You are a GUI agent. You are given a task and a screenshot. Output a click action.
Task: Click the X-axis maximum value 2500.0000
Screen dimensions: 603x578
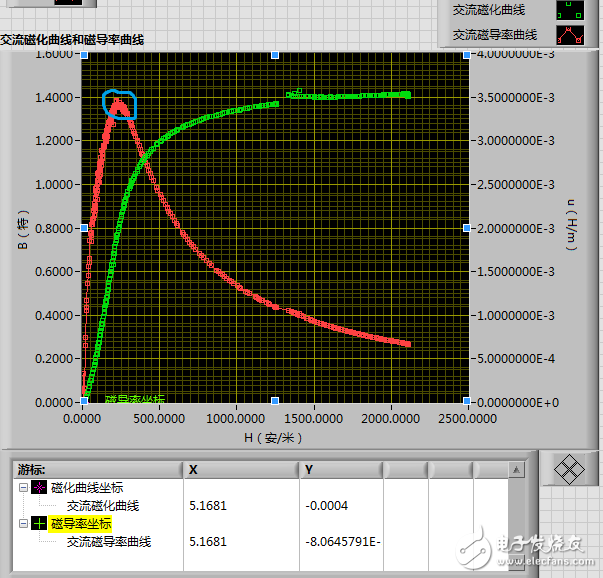pos(468,418)
